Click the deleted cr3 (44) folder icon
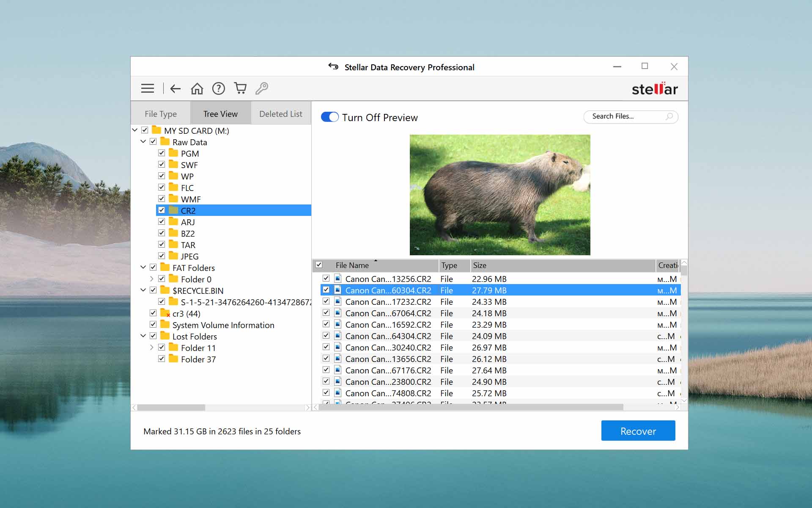Screen dimensions: 812x508 coord(165,313)
